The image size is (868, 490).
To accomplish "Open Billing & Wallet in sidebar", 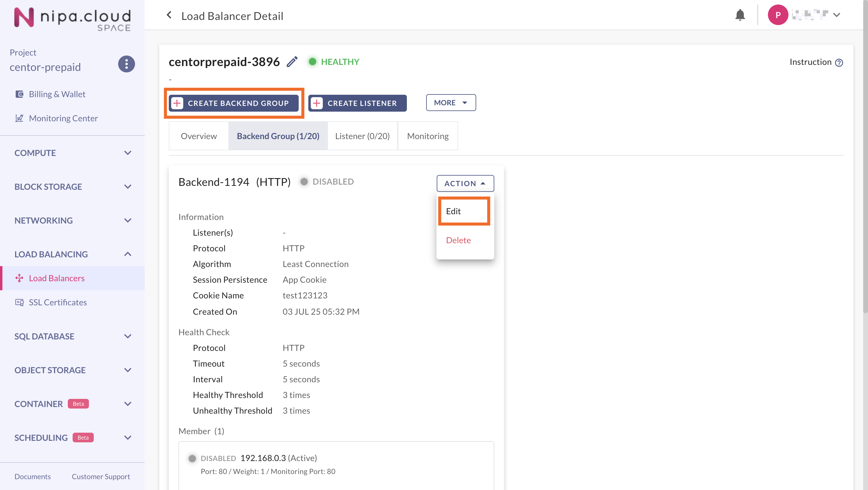I will point(57,94).
